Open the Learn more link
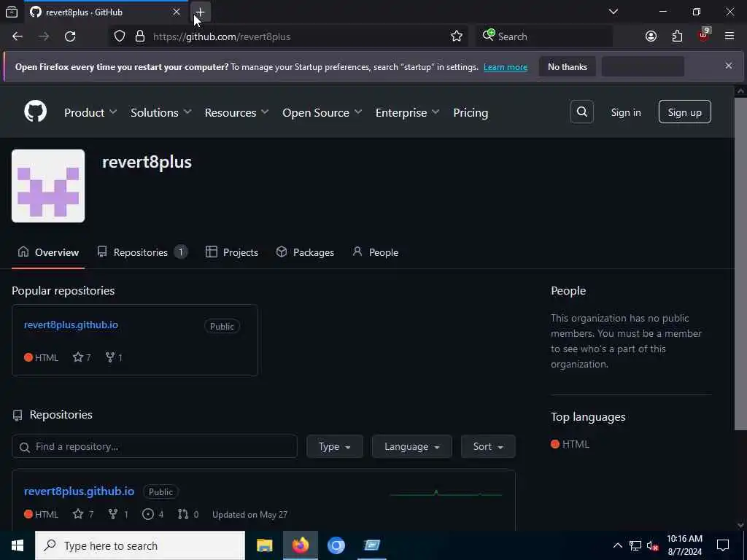The width and height of the screenshot is (747, 560). pos(506,67)
